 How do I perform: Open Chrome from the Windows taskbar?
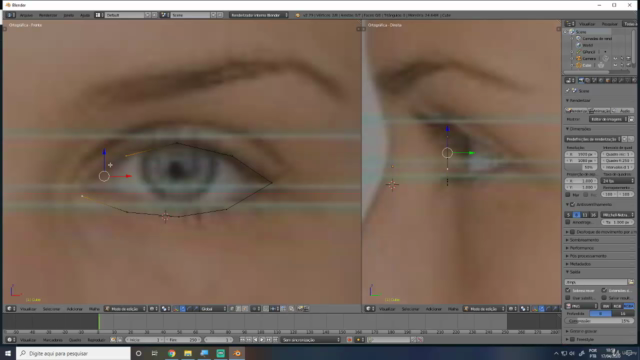pos(171,353)
